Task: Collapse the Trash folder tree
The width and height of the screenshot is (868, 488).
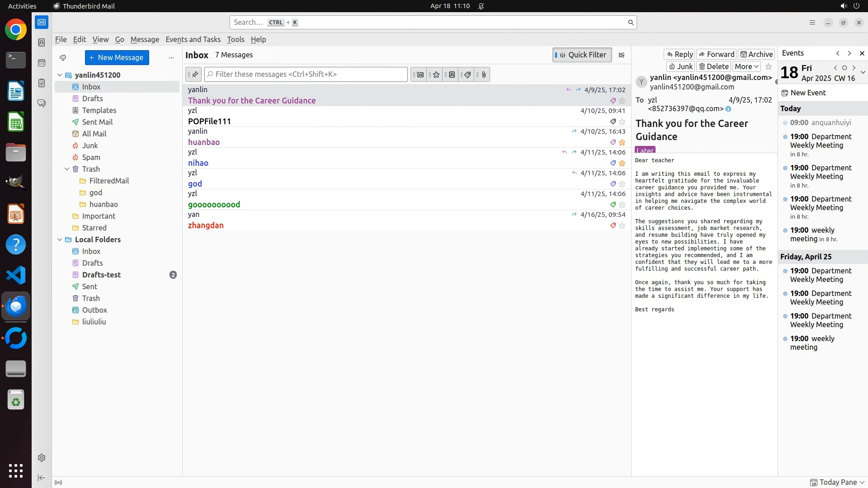Action: pyautogui.click(x=67, y=169)
